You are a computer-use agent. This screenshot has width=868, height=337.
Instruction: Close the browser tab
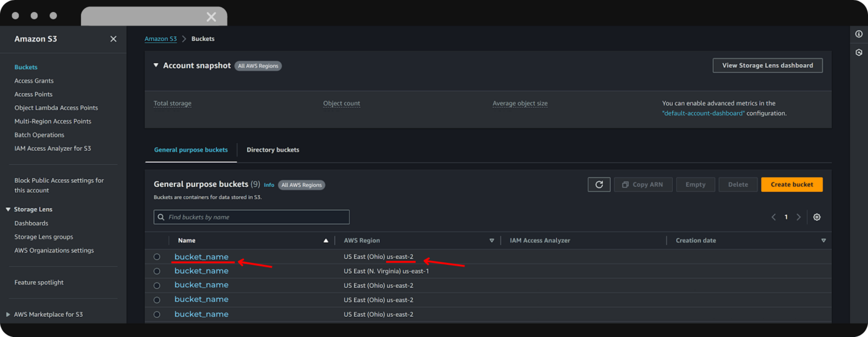click(211, 17)
